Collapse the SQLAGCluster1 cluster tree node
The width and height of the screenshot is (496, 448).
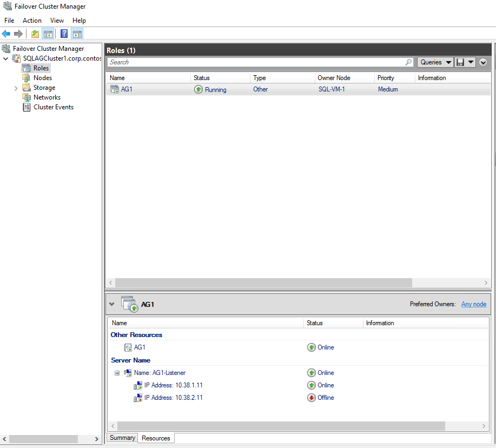point(6,58)
